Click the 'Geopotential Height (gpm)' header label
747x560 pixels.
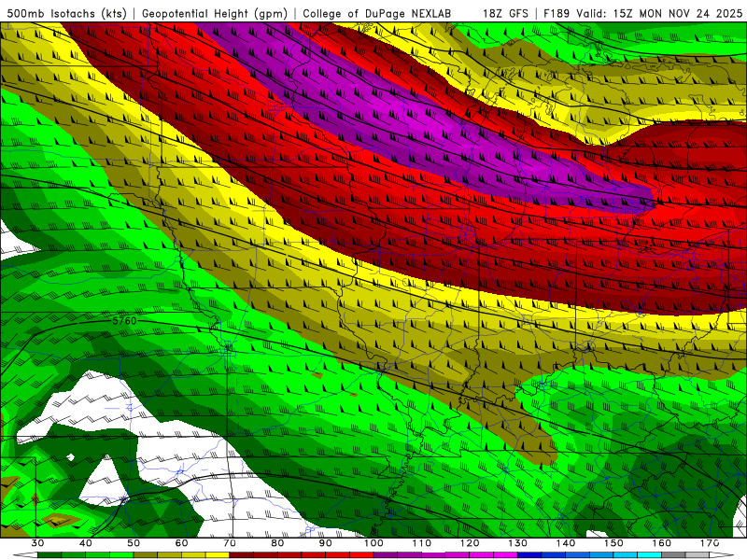(x=215, y=13)
